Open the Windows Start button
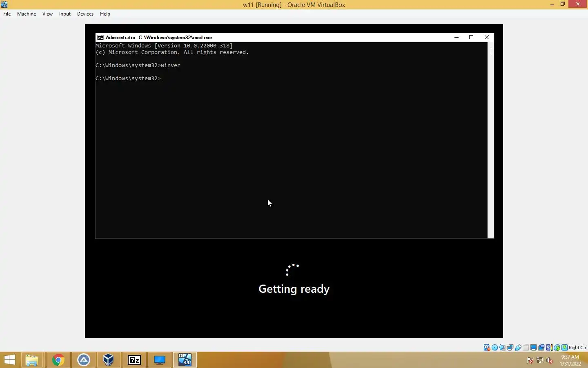The height and width of the screenshot is (368, 588). tap(10, 360)
